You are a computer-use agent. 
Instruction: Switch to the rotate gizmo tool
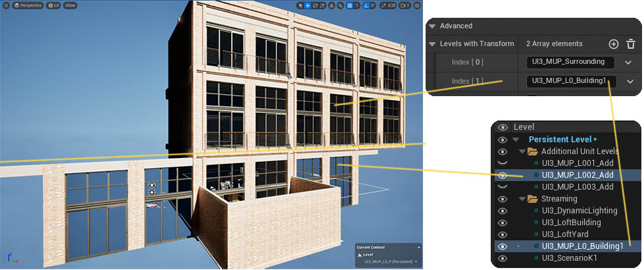click(315, 5)
